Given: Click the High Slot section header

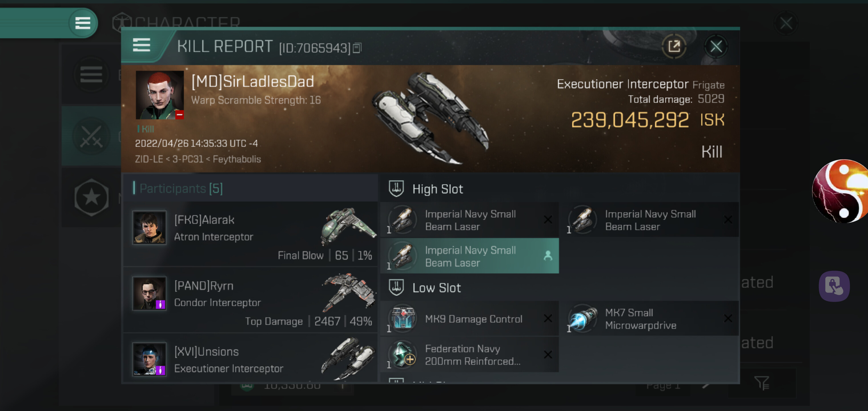Looking at the screenshot, I should pyautogui.click(x=437, y=189).
